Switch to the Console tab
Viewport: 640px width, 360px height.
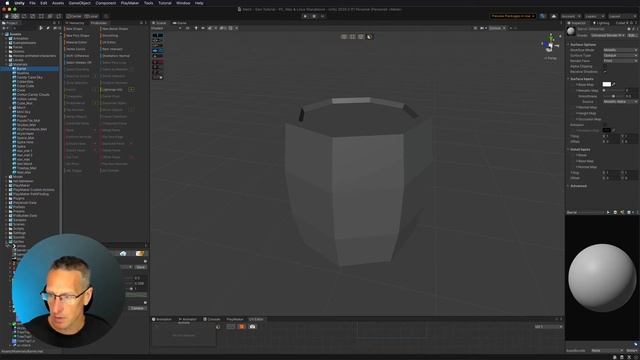(212, 319)
